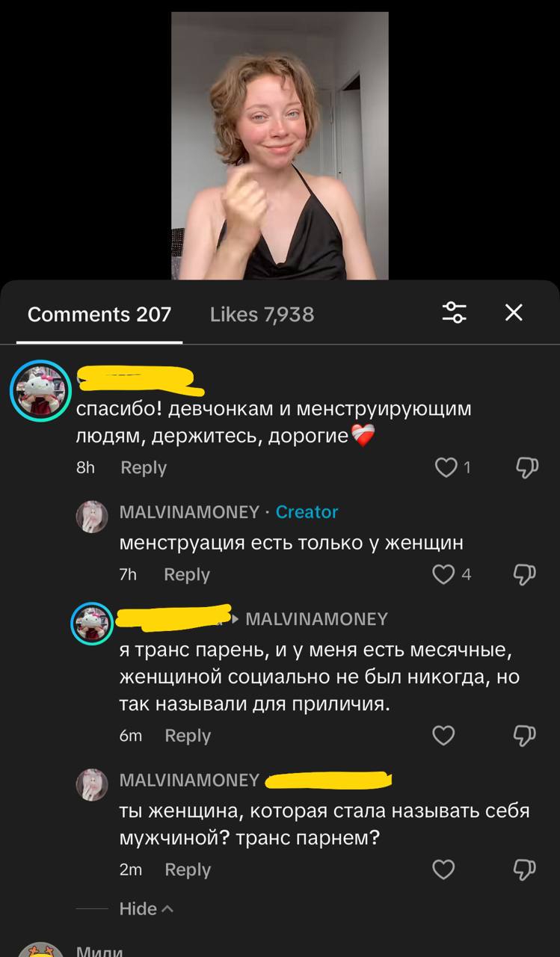The height and width of the screenshot is (957, 560).
Task: Like the creator's 2m reply
Action: coord(444,870)
